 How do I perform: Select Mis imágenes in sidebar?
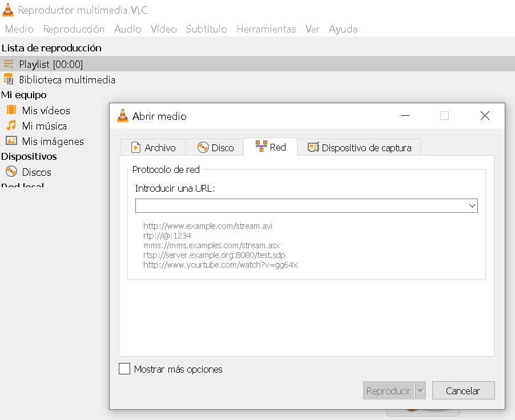pyautogui.click(x=53, y=141)
